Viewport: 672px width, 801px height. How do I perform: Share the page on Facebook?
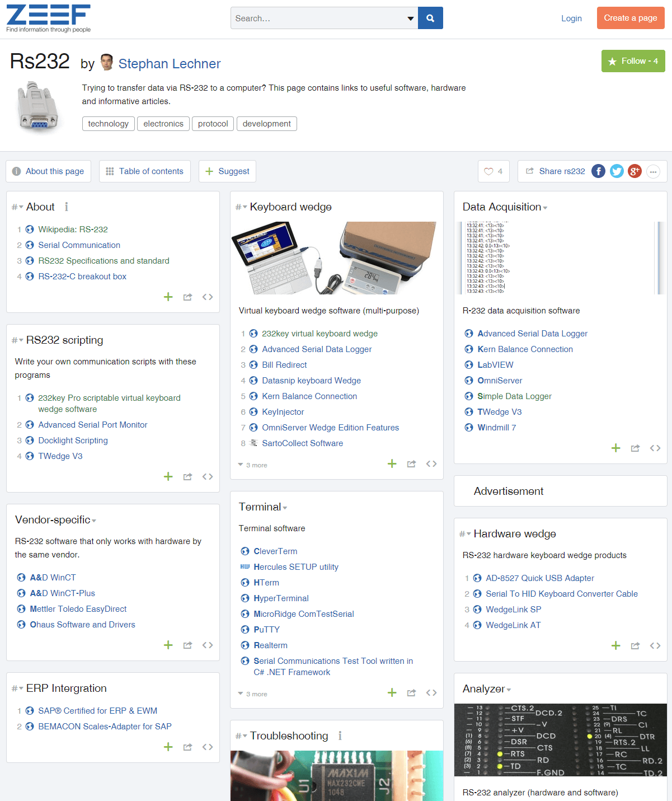point(598,171)
